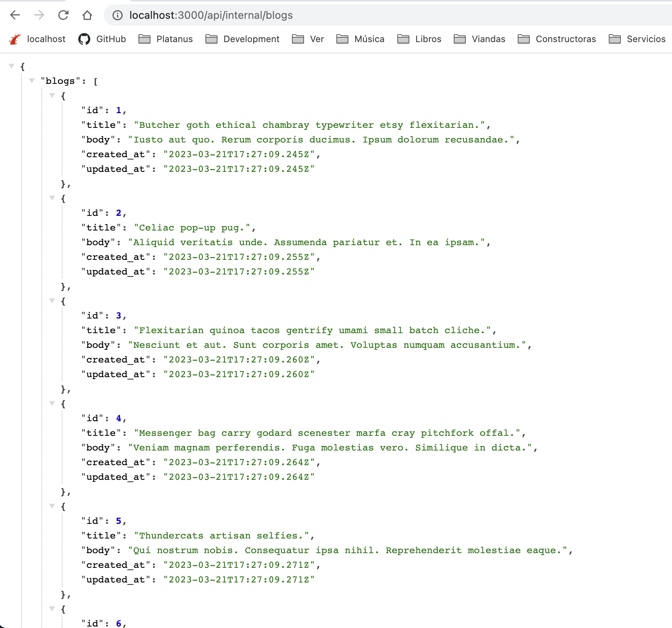The height and width of the screenshot is (628, 672).
Task: Open the browser home page
Action: (x=87, y=15)
